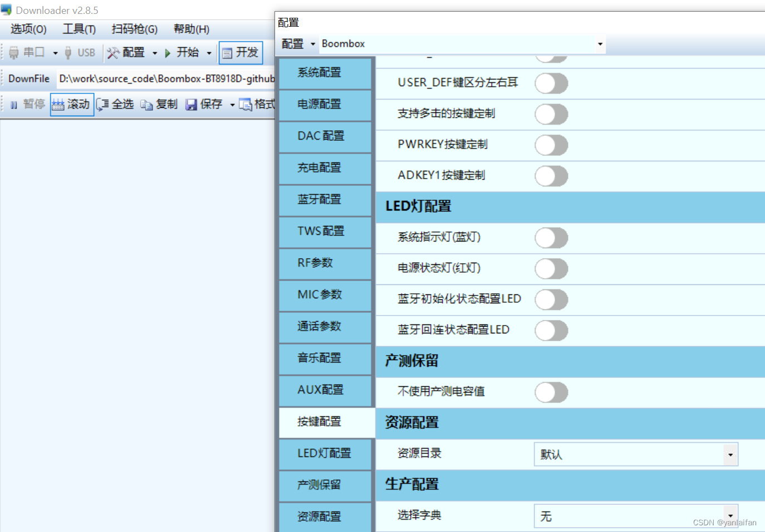This screenshot has height=532, width=765.
Task: Open the 工具(T) menu
Action: (79, 29)
